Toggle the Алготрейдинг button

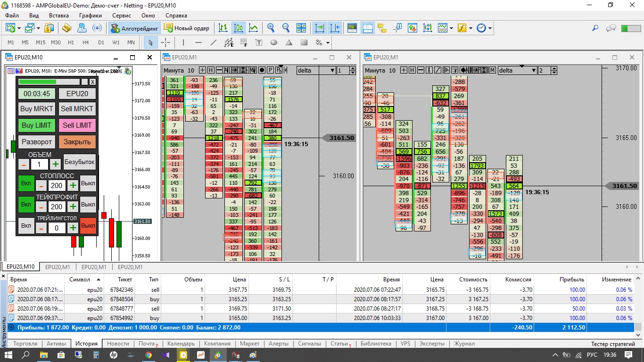click(135, 28)
